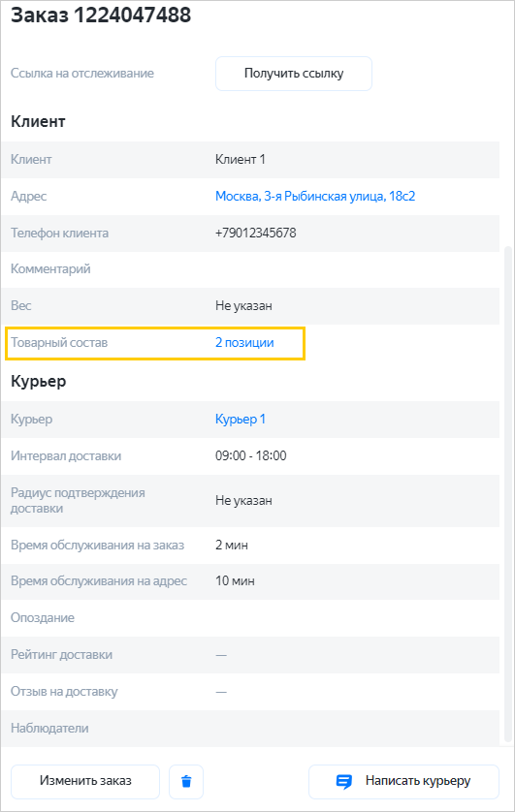
Task: Click the delivery interval value 09:00 - 18:00
Action: (x=251, y=455)
